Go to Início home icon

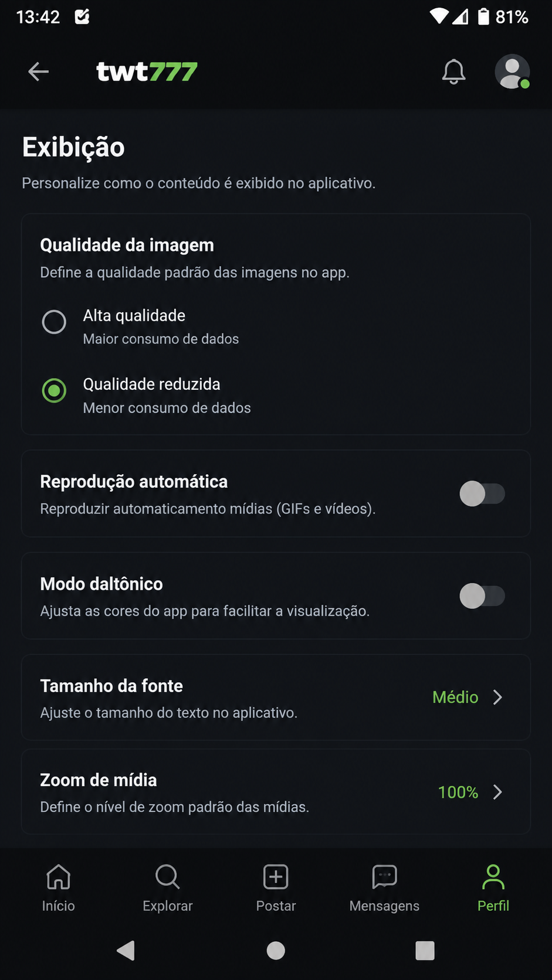[58, 877]
